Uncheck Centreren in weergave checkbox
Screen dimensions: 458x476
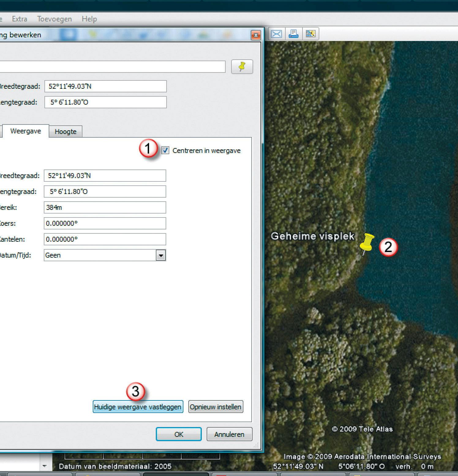[165, 150]
